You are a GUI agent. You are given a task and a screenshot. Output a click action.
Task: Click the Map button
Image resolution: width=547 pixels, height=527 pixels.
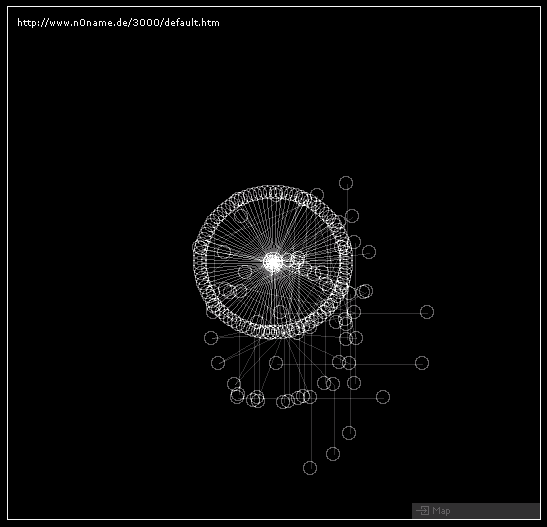point(475,511)
